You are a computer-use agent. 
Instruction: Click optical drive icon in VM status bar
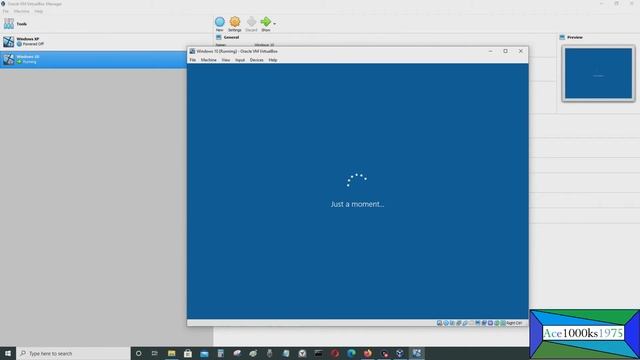click(446, 323)
